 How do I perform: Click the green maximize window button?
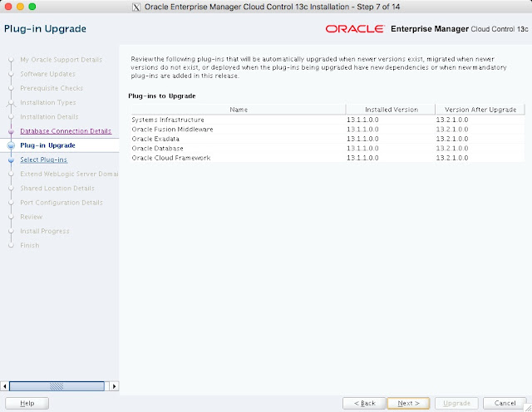[32, 7]
